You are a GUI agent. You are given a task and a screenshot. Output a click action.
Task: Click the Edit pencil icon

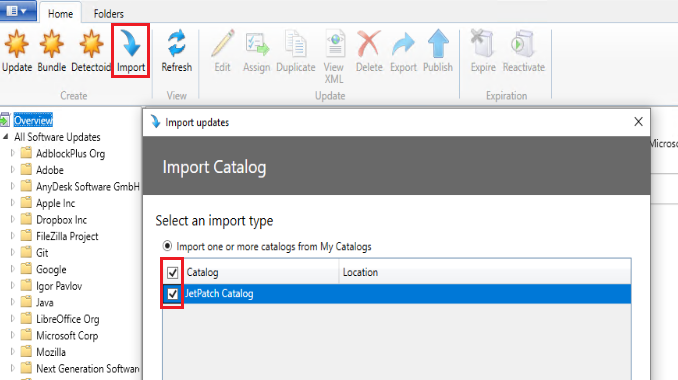coord(223,43)
